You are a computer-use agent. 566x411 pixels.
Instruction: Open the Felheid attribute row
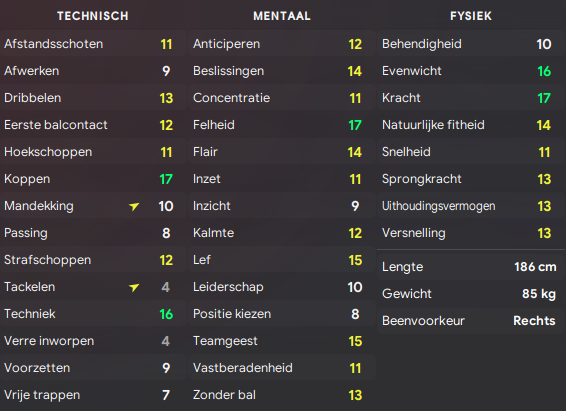[282, 125]
